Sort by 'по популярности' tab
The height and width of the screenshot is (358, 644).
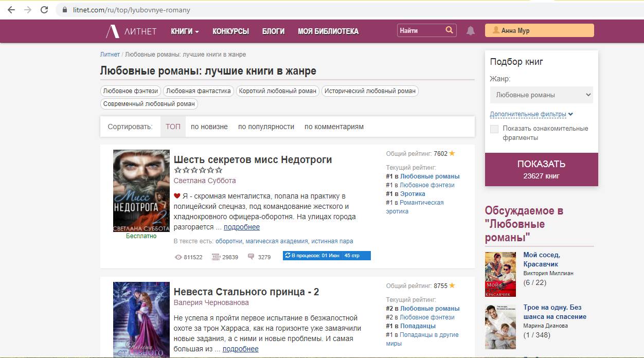coord(266,127)
